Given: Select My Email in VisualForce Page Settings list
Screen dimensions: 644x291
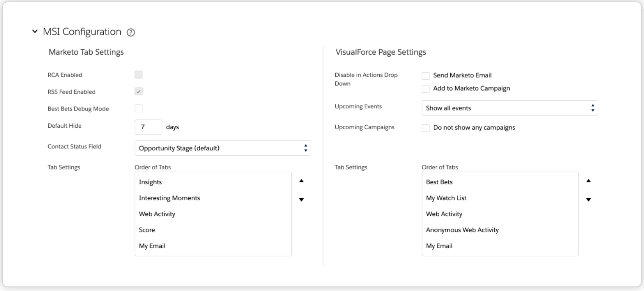Looking at the screenshot, I should pos(500,246).
